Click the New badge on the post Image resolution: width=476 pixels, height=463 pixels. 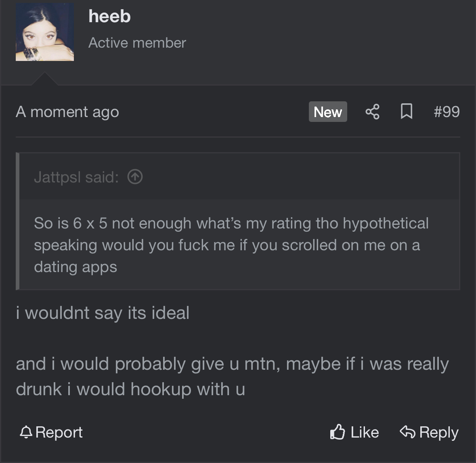[x=328, y=112]
